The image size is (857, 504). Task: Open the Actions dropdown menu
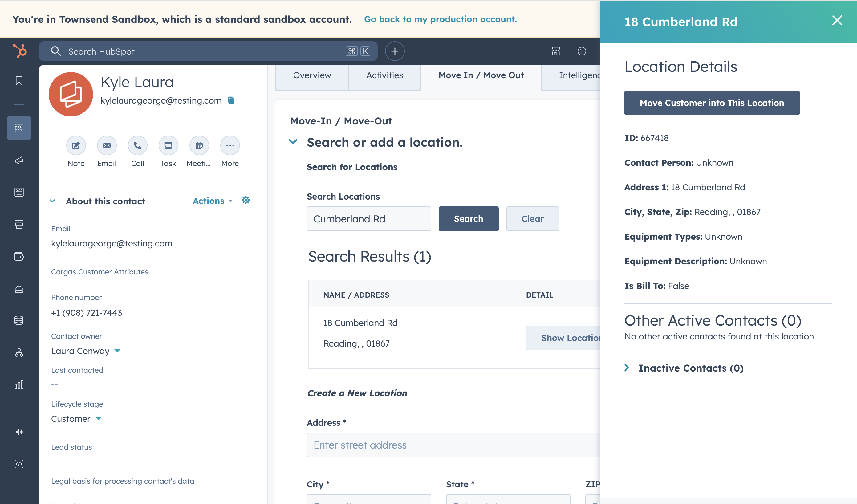tap(213, 201)
